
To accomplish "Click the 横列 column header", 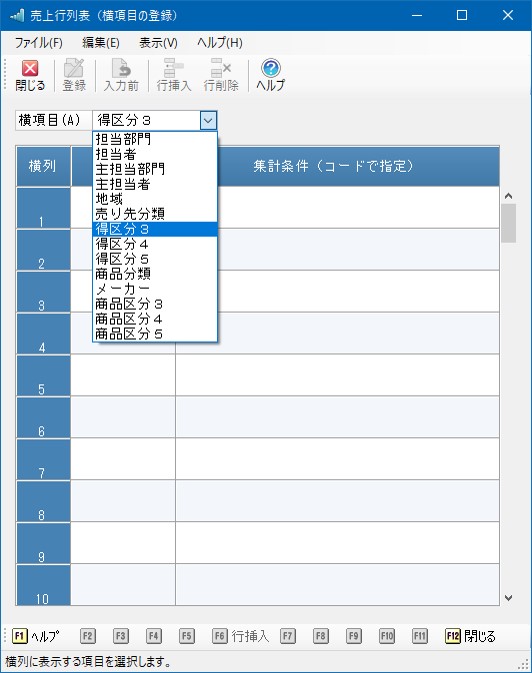I will pos(43,166).
